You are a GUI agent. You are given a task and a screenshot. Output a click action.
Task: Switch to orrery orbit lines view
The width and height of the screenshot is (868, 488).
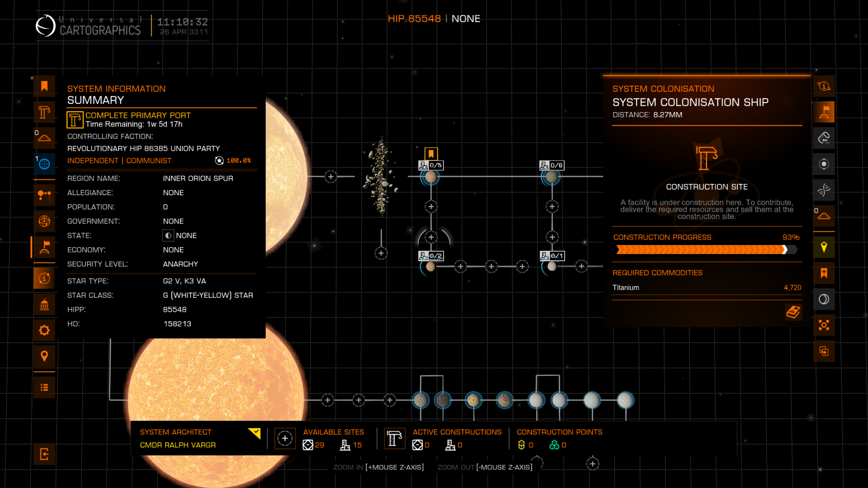44,195
